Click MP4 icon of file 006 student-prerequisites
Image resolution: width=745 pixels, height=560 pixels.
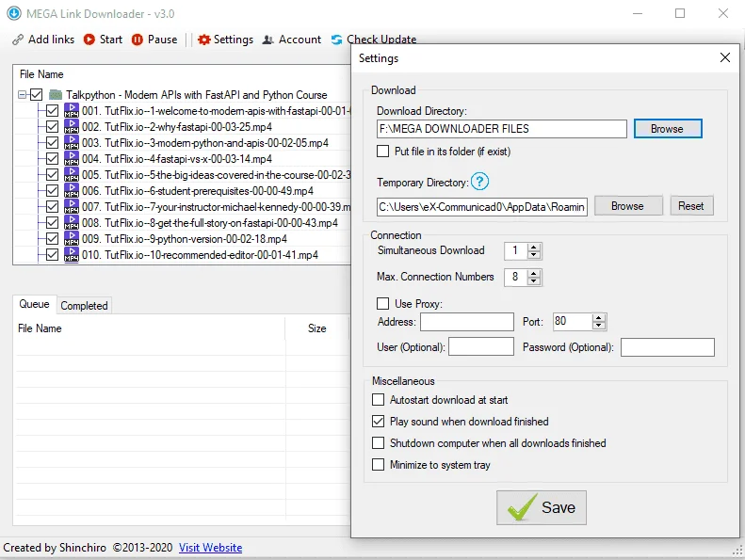72,190
